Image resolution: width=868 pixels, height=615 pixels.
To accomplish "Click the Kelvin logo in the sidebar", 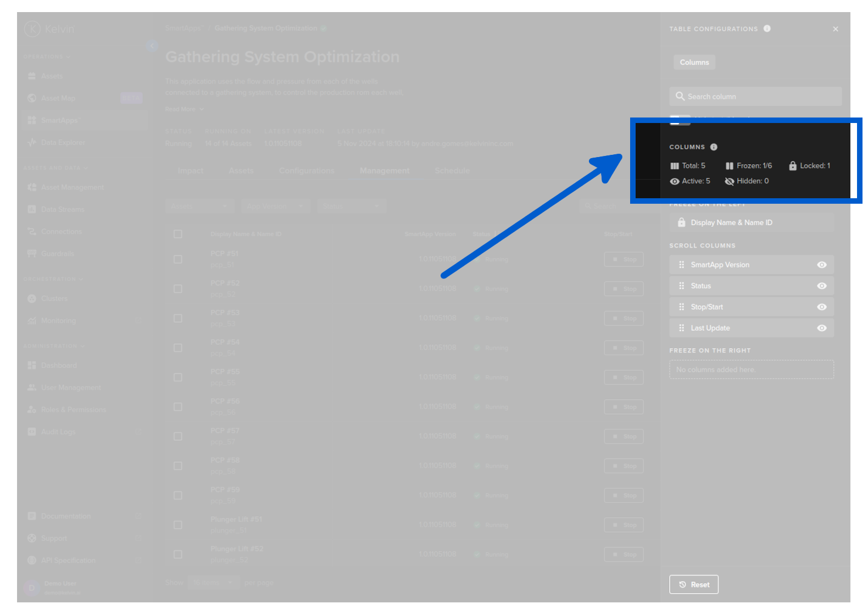I will 32,29.
